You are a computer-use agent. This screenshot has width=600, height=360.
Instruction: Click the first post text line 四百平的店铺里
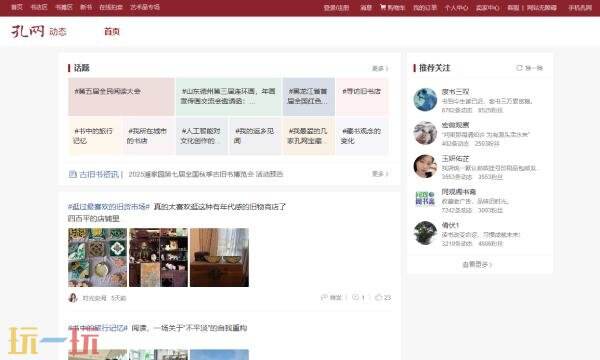click(x=94, y=219)
